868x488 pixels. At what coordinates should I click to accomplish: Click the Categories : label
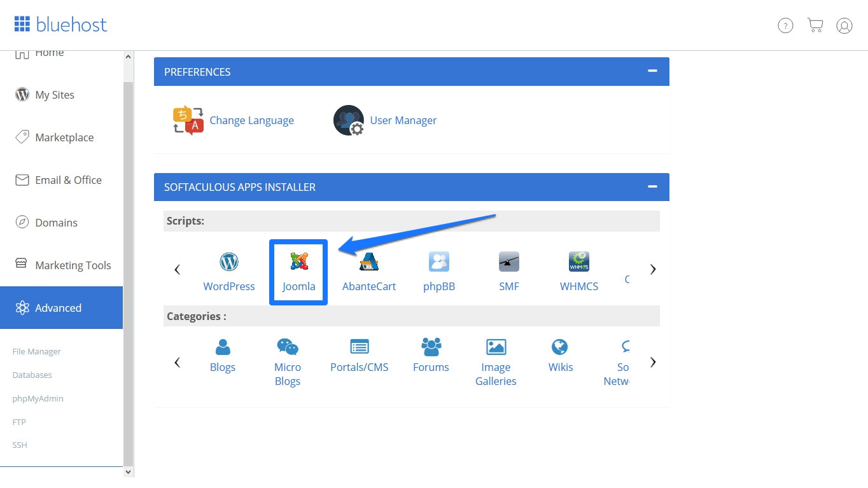[x=197, y=316]
